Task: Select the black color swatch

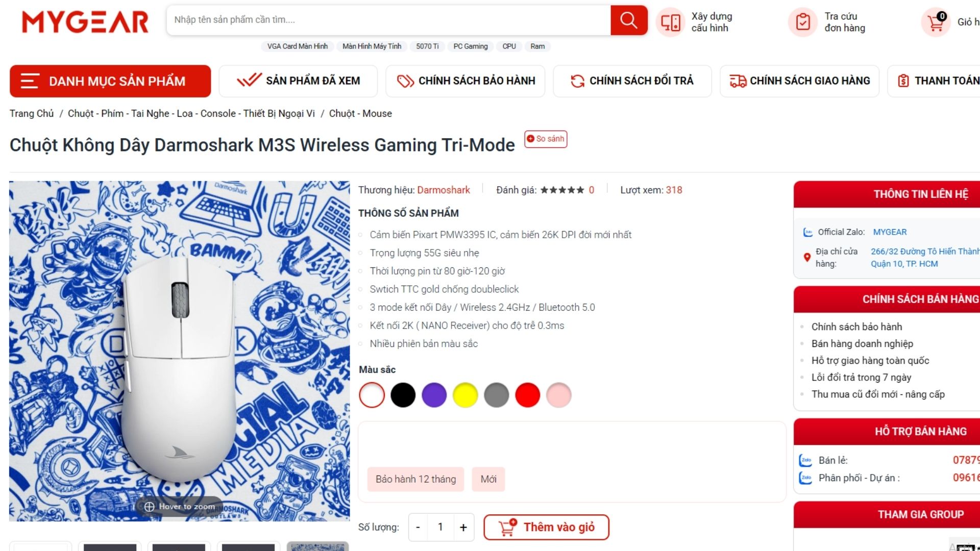Action: tap(403, 395)
